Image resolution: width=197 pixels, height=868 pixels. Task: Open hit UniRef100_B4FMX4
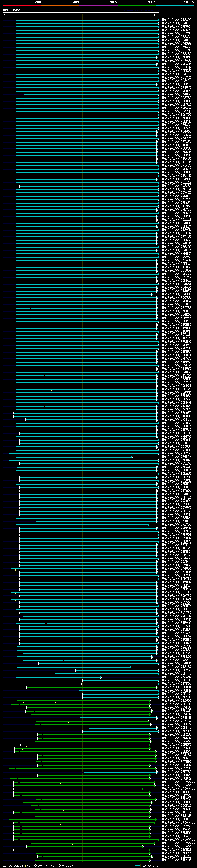[x=176, y=551]
